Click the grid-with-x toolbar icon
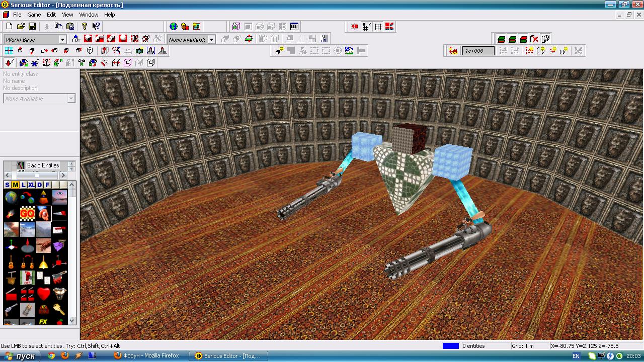The image size is (644, 362). 366,26
